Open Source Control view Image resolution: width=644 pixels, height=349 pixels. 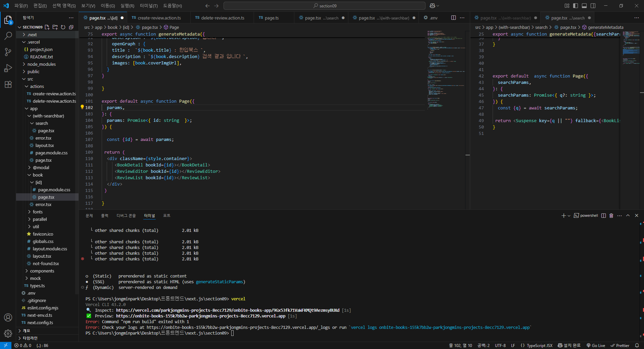tap(8, 52)
